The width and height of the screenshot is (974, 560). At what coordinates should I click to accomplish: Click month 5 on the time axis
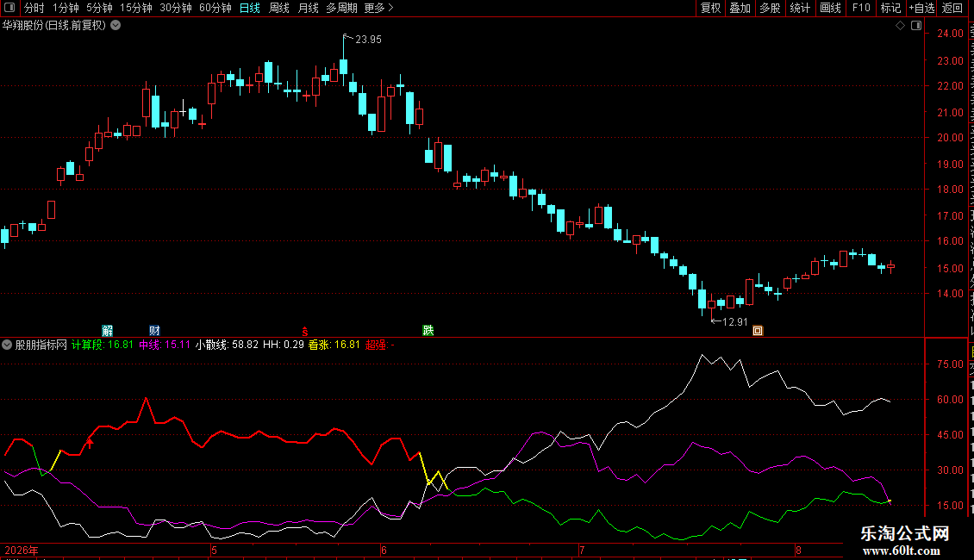215,550
